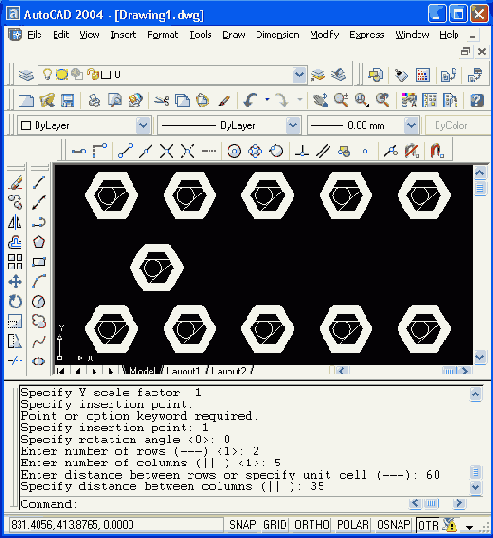Open the ByLayer color control dropdown
The width and height of the screenshot is (493, 538).
[143, 126]
